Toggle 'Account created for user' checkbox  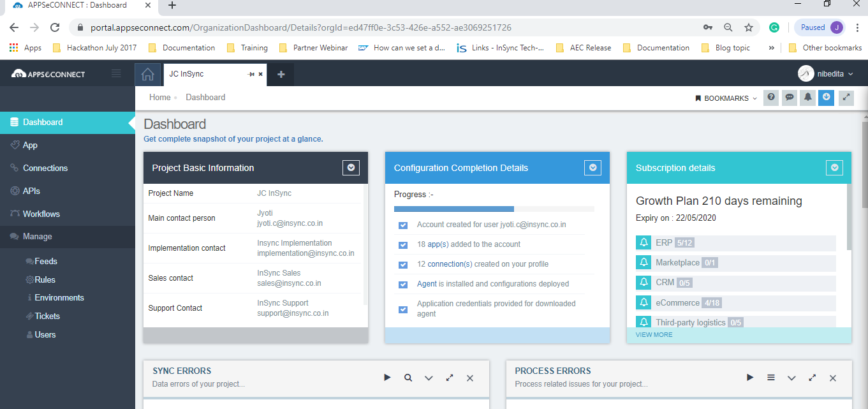403,225
